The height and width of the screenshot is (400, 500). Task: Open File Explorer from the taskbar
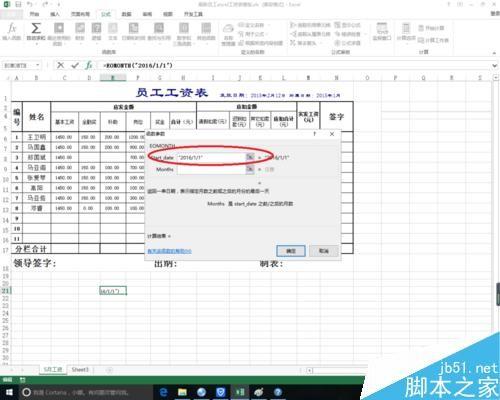[182, 392]
